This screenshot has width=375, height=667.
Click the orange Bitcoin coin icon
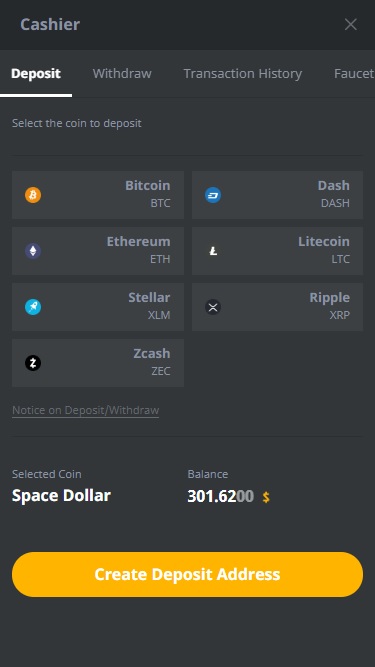coord(33,195)
